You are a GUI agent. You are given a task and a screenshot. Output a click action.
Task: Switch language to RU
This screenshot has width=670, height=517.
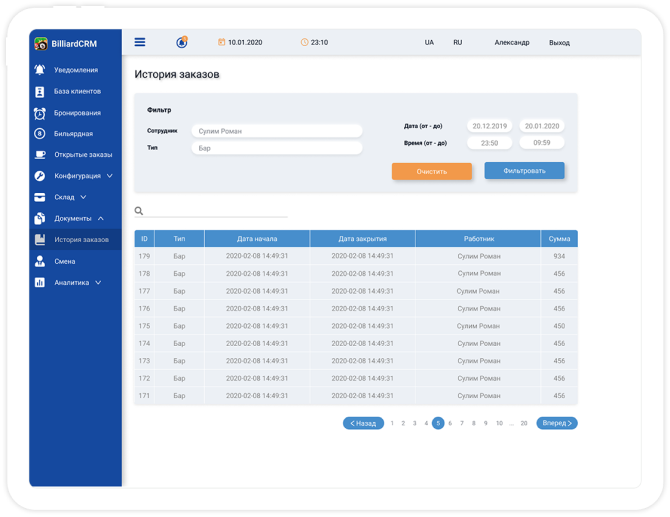[x=457, y=43]
